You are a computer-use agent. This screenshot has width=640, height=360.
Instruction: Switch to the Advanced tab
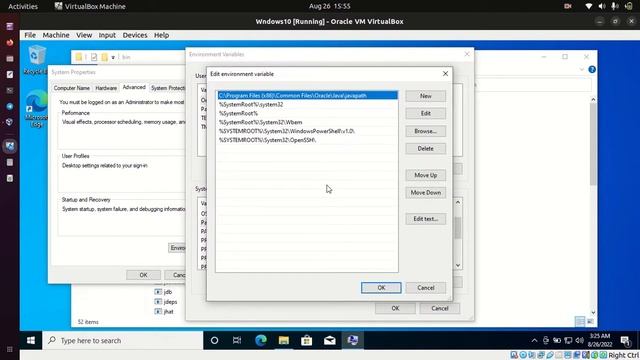pyautogui.click(x=134, y=87)
